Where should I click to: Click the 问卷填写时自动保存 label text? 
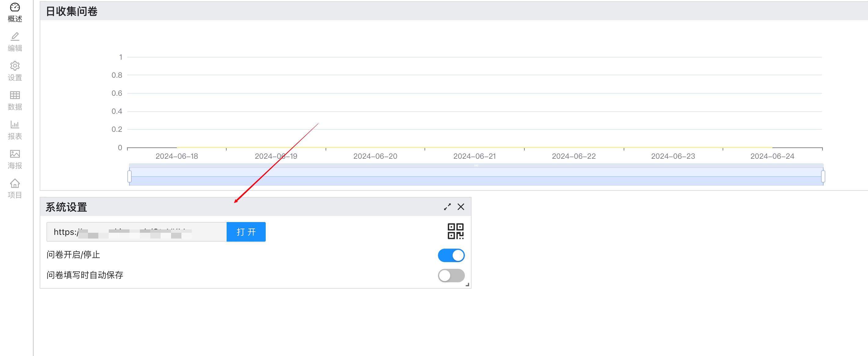(x=85, y=275)
